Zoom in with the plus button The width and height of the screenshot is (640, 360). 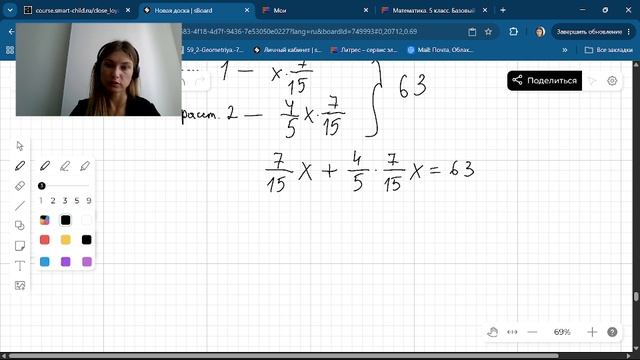tap(592, 332)
